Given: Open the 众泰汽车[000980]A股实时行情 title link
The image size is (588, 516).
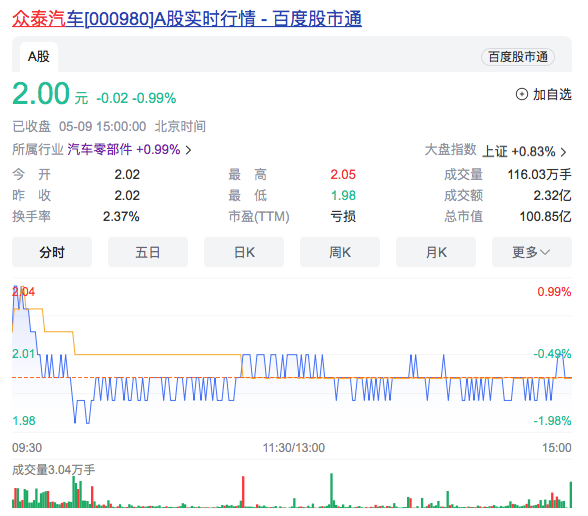Looking at the screenshot, I should (x=187, y=19).
